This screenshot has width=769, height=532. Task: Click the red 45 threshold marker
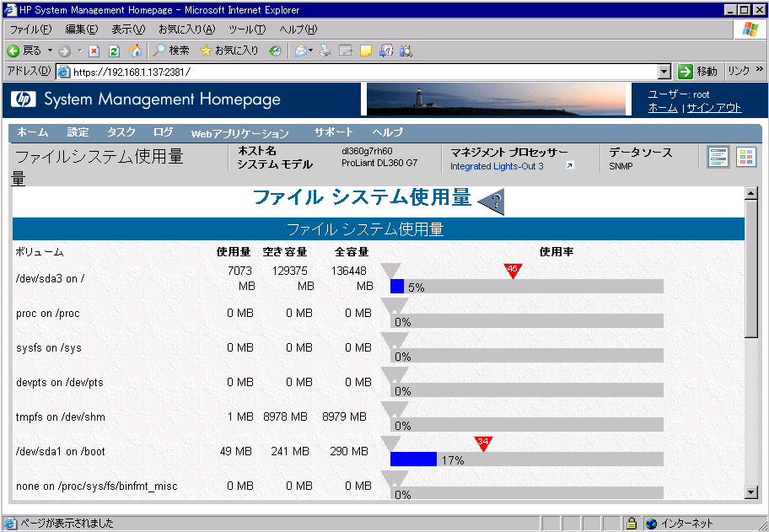tap(513, 270)
